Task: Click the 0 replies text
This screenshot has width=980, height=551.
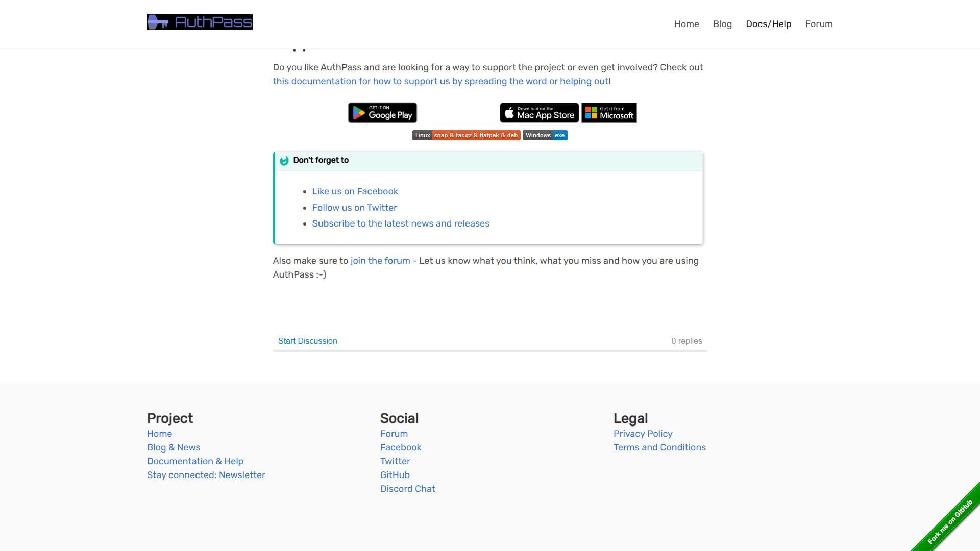Action: coord(687,341)
